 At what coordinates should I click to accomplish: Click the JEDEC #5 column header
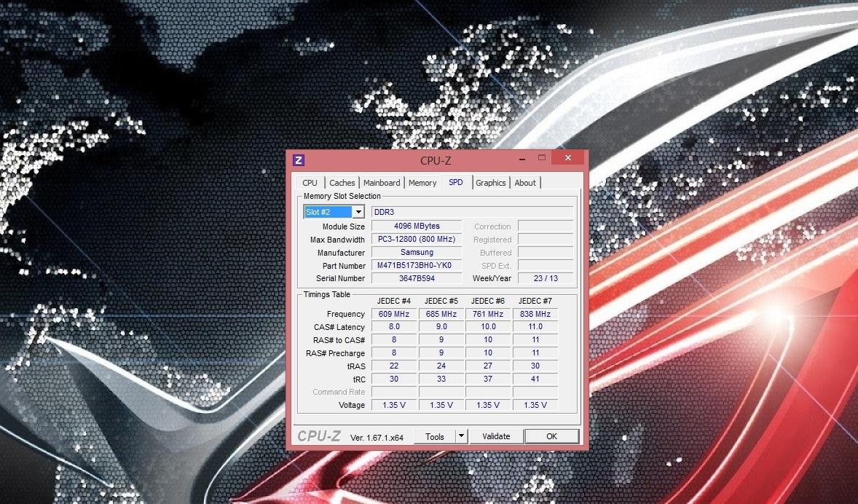tap(441, 301)
